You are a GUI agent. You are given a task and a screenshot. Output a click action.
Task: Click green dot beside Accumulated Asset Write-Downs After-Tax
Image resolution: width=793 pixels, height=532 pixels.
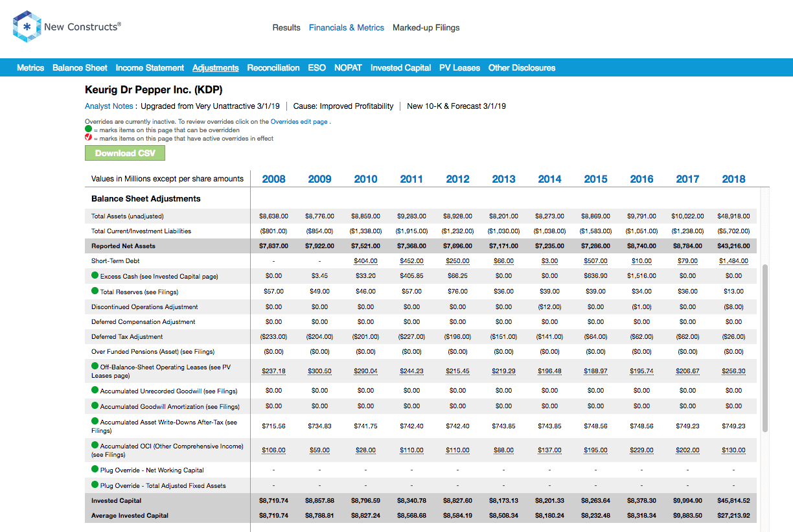tap(95, 421)
